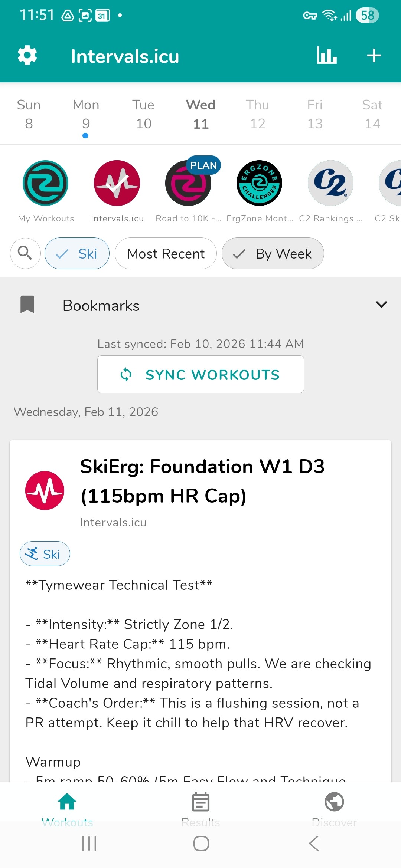Open My Workouts source icon
Viewport: 401px width, 868px height.
tap(46, 183)
